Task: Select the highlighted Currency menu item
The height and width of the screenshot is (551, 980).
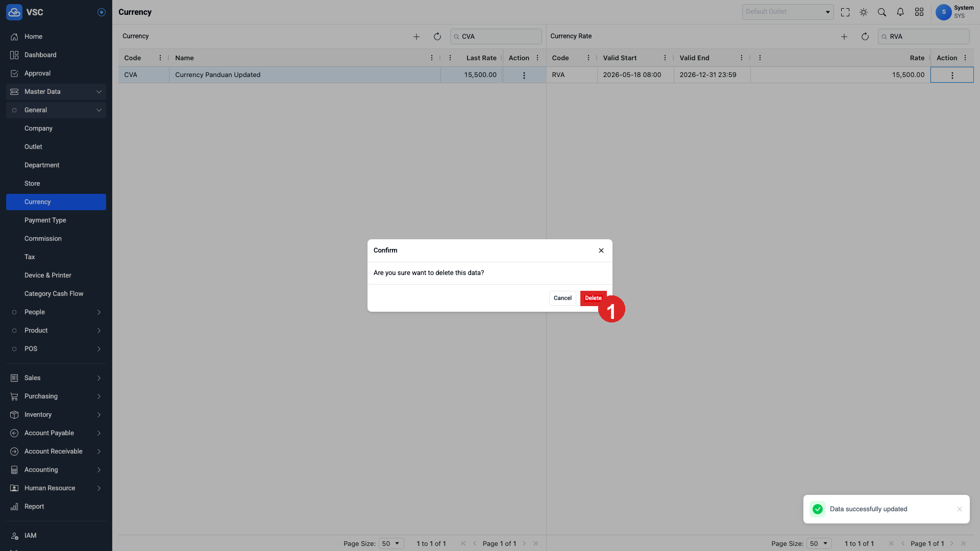Action: 56,202
